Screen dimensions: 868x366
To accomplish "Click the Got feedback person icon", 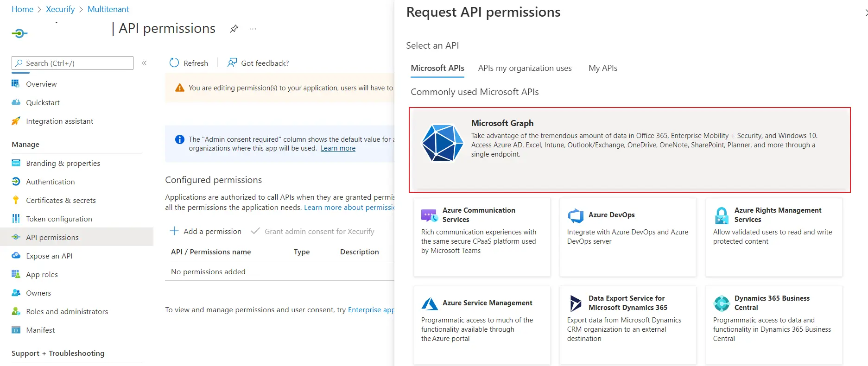I will click(232, 63).
